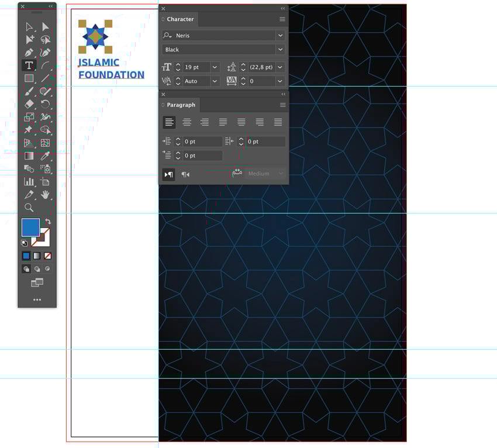Select the Zoom magnifier tool
Viewport: 497px width, 448px height.
coord(29,208)
